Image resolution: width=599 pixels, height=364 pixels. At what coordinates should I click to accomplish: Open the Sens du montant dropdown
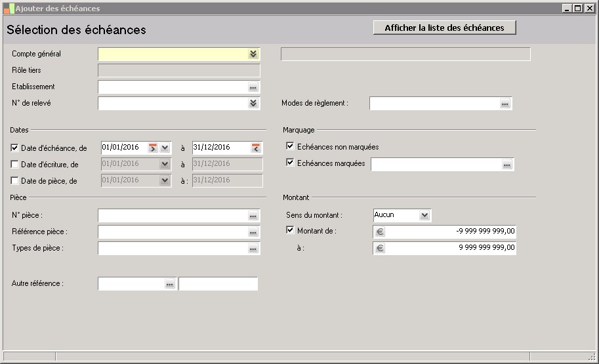[424, 215]
